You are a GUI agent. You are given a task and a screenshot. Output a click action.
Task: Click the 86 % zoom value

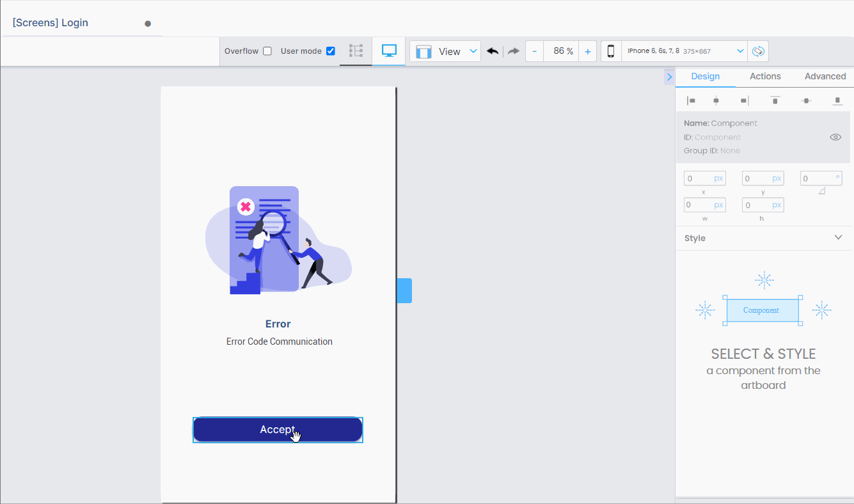(x=562, y=51)
